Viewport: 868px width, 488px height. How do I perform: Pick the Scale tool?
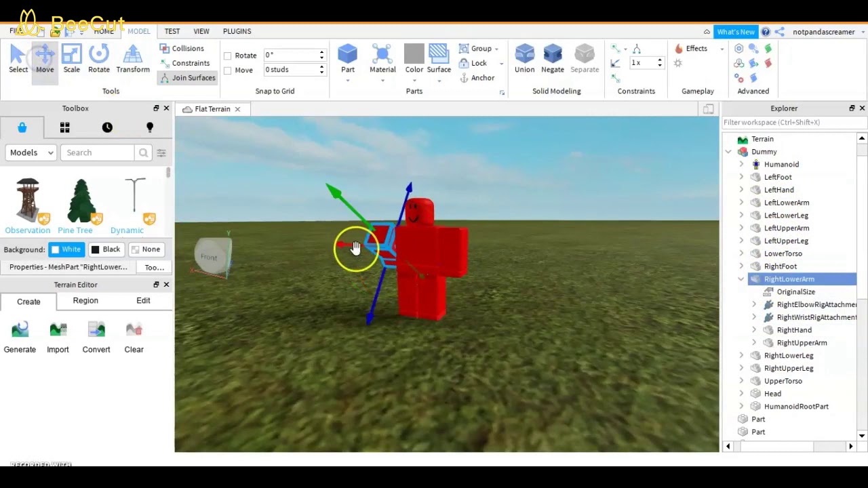pos(71,59)
